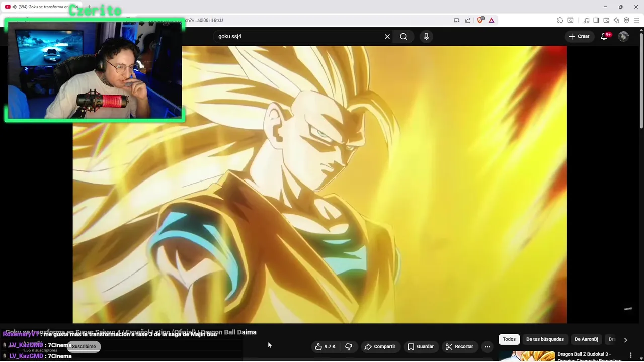Click the install or cast icon in address bar
Image resolution: width=644 pixels, height=362 pixels.
[x=457, y=20]
